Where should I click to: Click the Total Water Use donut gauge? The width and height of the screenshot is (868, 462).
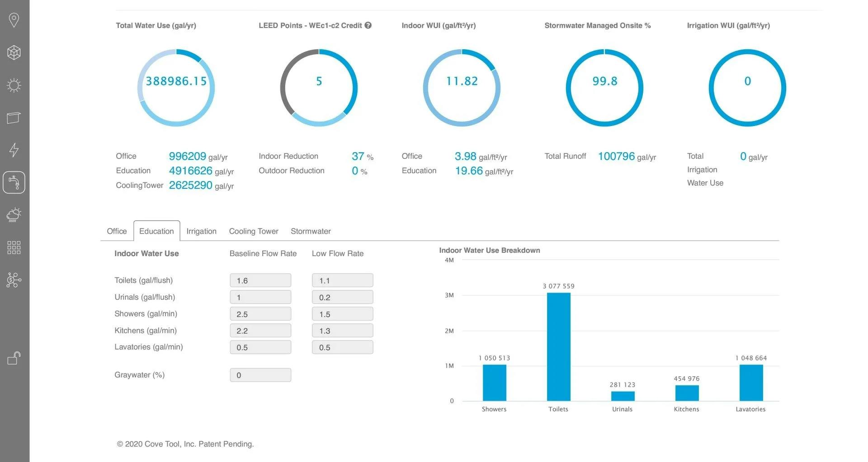pos(176,88)
